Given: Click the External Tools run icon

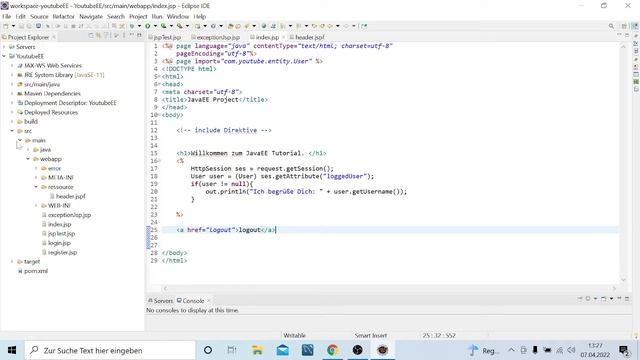Looking at the screenshot, I should [180, 26].
